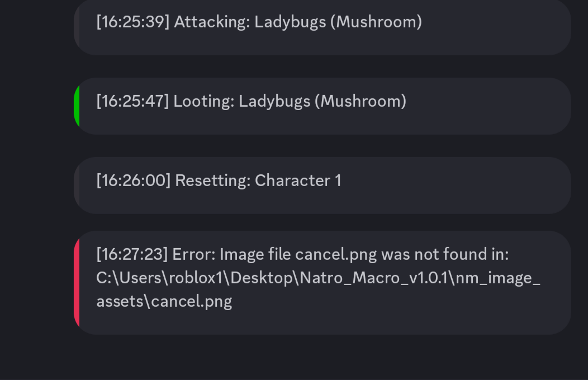The height and width of the screenshot is (380, 588).
Task: Select the file path in the error message
Action: coord(318,278)
